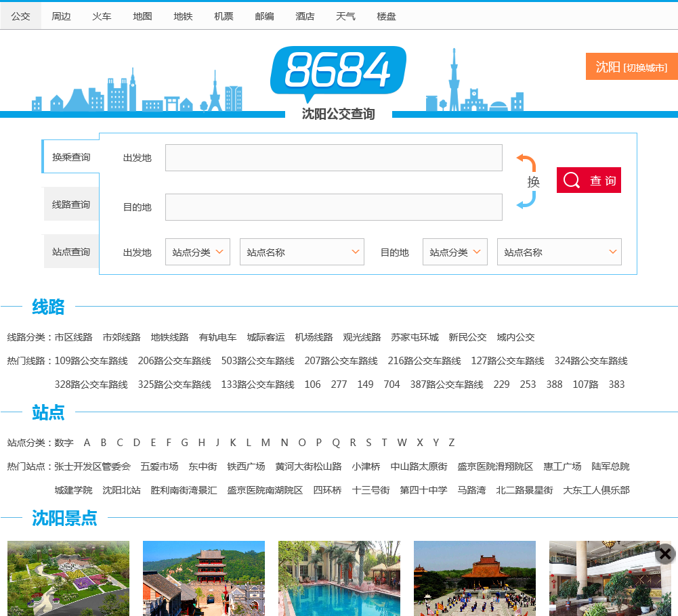
Task: Open the orange-roof temple plaza thumbnail
Action: (x=475, y=578)
